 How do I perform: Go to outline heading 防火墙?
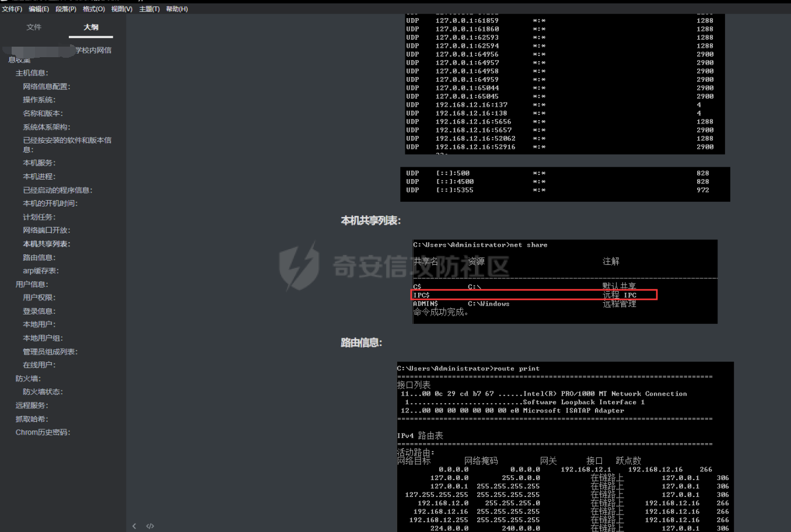(28, 379)
